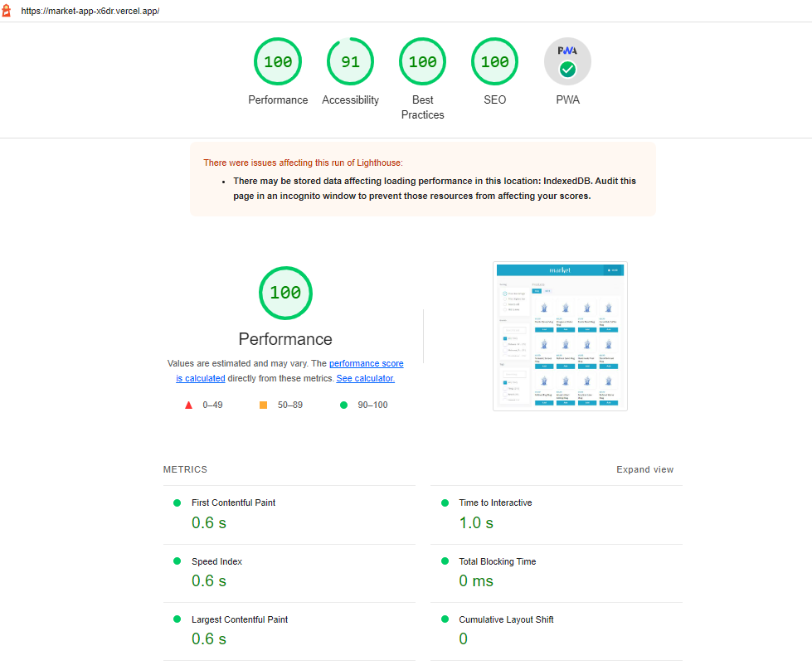Click the Total Blocking Time status dot
This screenshot has height=670, width=812.
pyautogui.click(x=445, y=561)
